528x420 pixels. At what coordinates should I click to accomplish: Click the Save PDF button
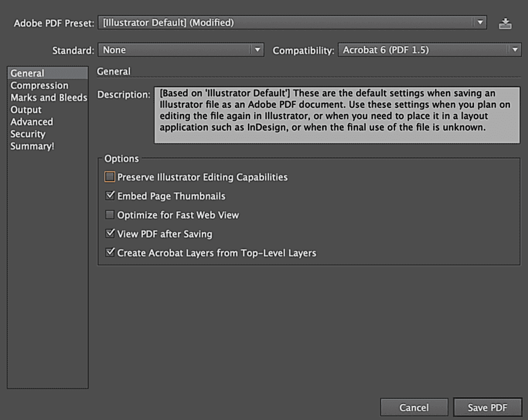click(x=488, y=408)
